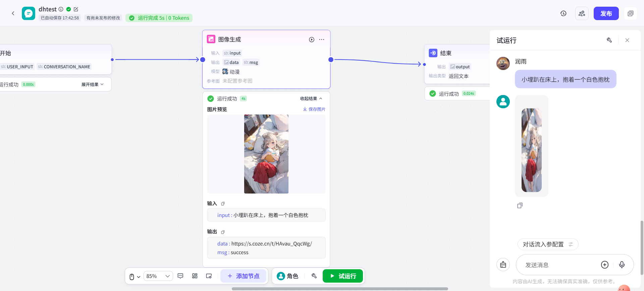644x291 pixels.
Task: Open the 图像生成 node more options menu
Action: tap(322, 40)
